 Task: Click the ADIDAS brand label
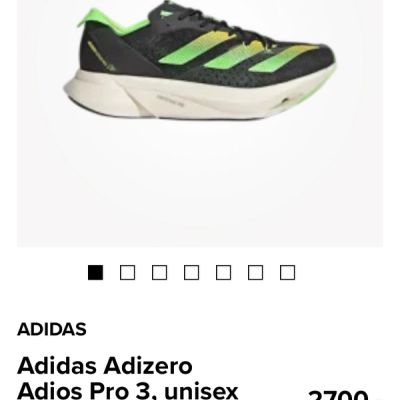[x=52, y=329]
